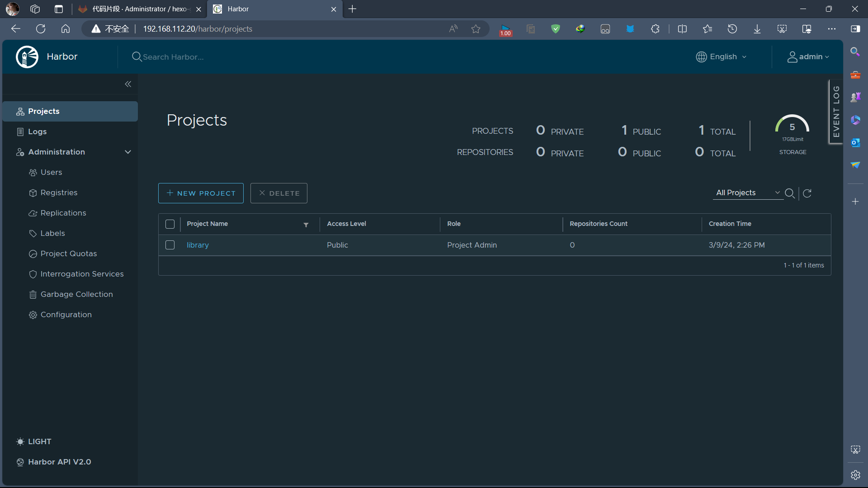Image resolution: width=868 pixels, height=488 pixels.
Task: Open the English language dropdown
Action: 722,57
